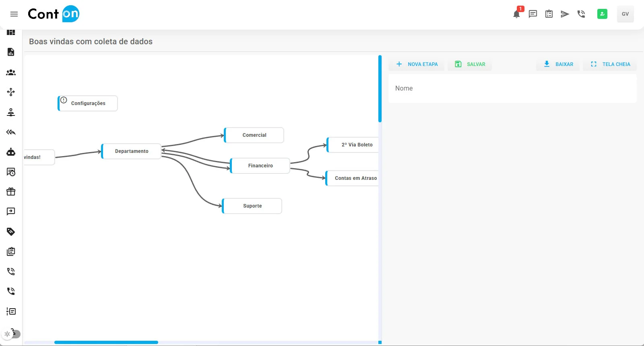Open the Configurações node
This screenshot has height=346, width=644.
88,103
